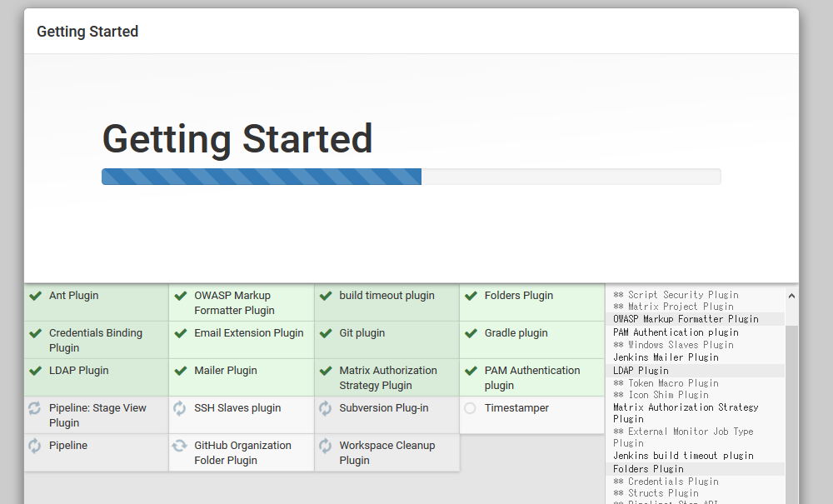Click '** Windows Slaves Plugin' log line
The image size is (833, 504).
[673, 345]
